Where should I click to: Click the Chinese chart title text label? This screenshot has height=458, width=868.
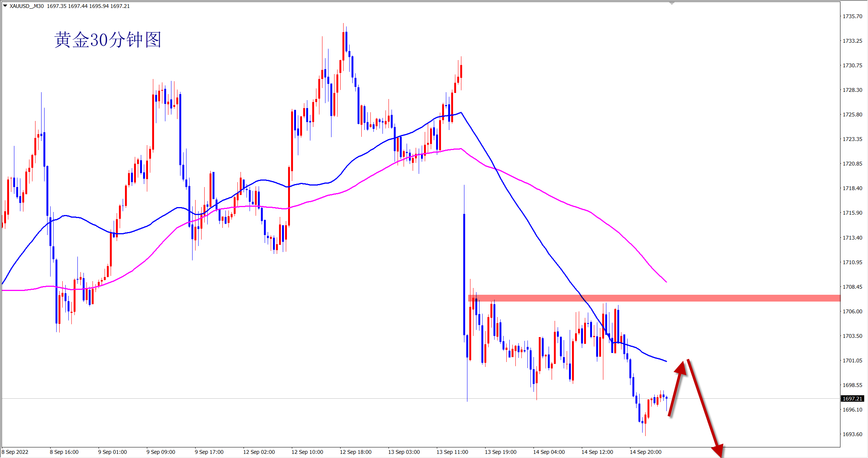pos(108,40)
